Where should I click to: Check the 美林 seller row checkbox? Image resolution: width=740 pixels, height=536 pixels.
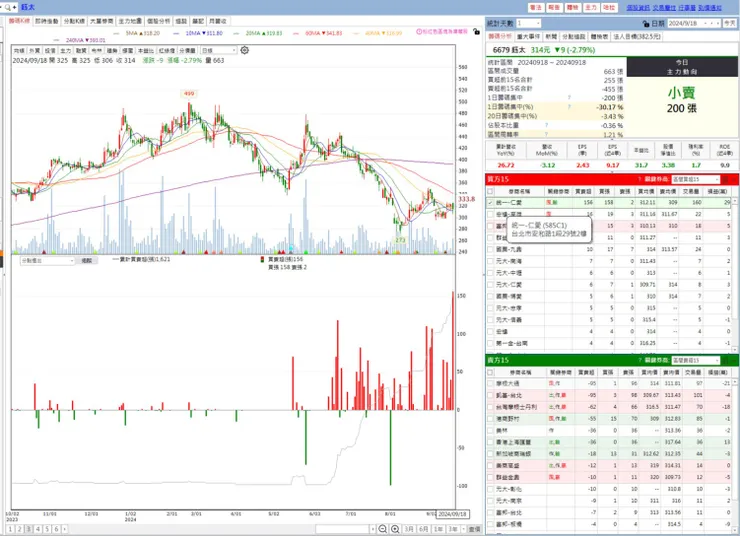(490, 430)
